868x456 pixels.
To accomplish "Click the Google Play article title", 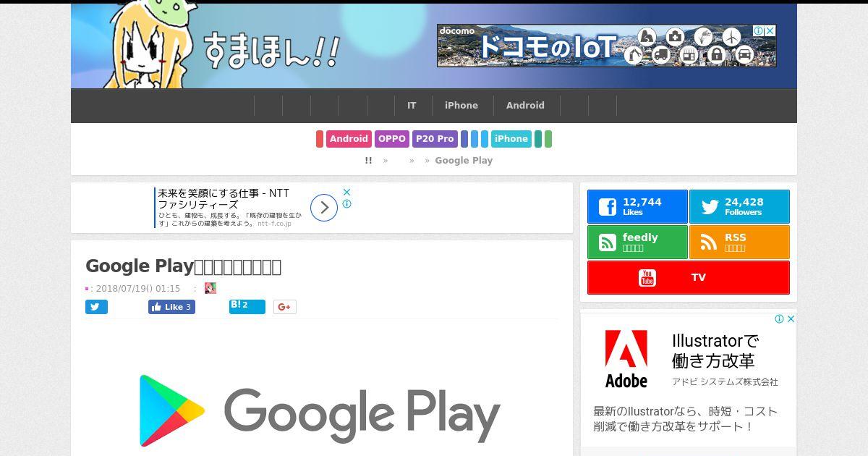I will (183, 266).
